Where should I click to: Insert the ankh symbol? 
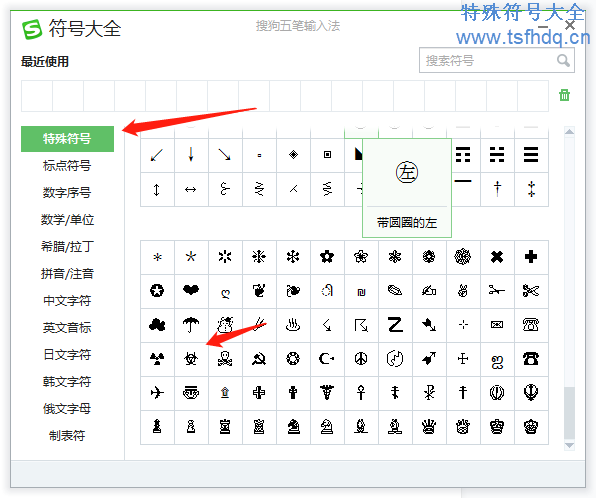pos(361,393)
